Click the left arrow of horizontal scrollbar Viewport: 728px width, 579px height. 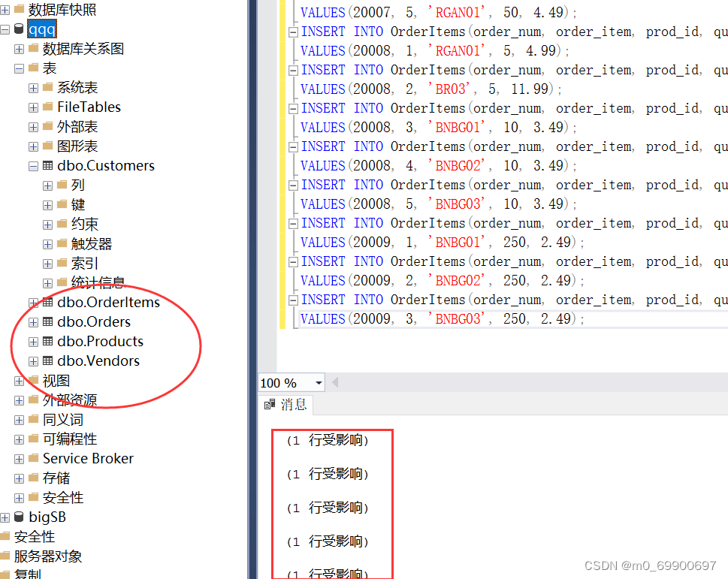tap(335, 382)
